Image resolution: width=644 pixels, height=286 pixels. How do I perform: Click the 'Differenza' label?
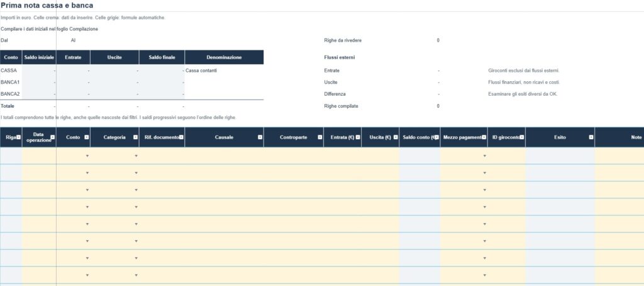coord(335,94)
